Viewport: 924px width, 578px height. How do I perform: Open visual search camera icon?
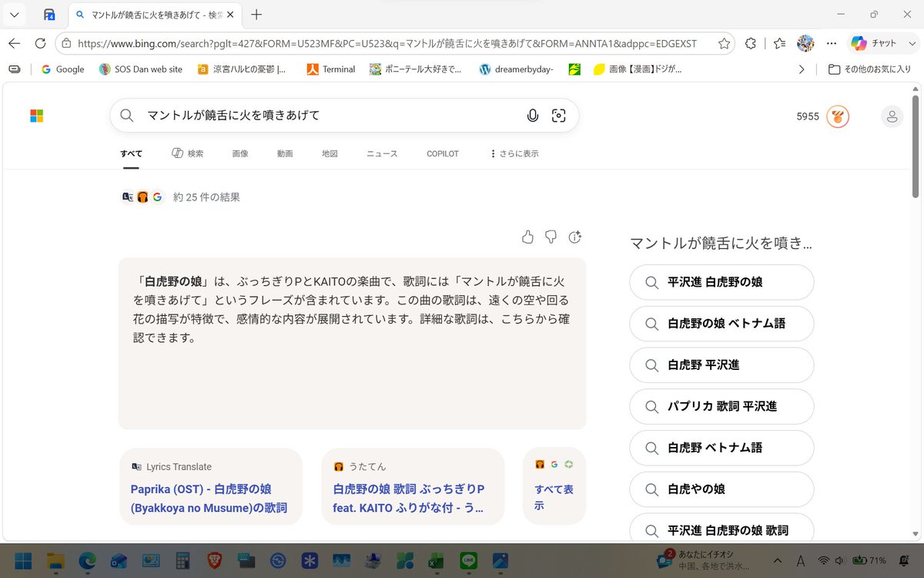559,116
